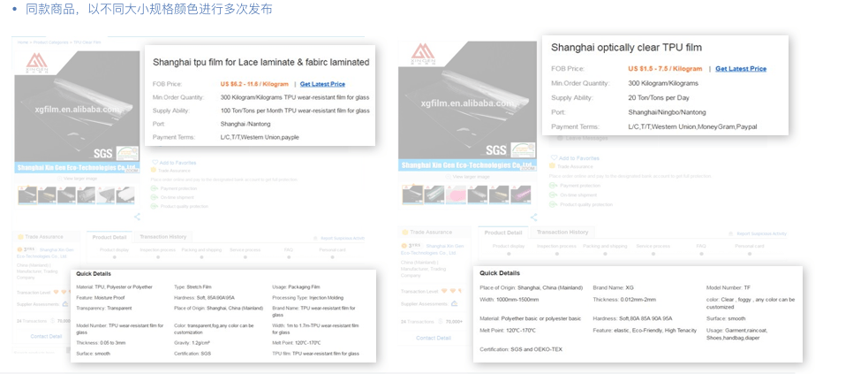Select first thumbnail in left product gallery
868x374 pixels.
27,195
